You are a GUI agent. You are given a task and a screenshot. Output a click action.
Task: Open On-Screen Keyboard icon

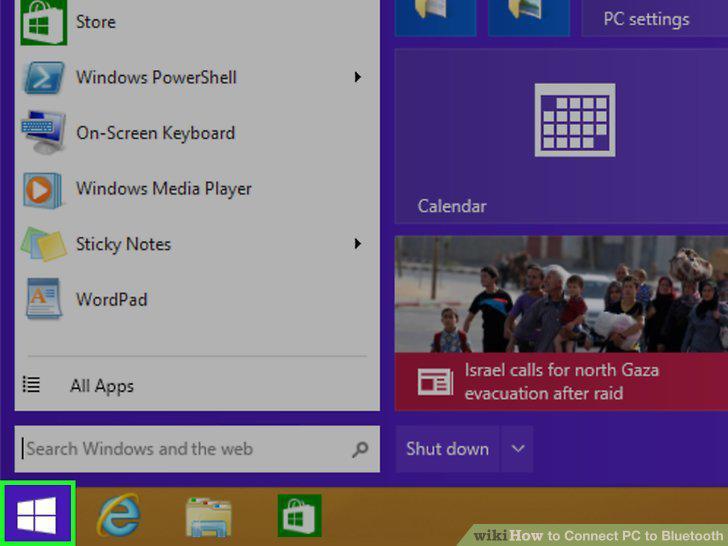[44, 132]
